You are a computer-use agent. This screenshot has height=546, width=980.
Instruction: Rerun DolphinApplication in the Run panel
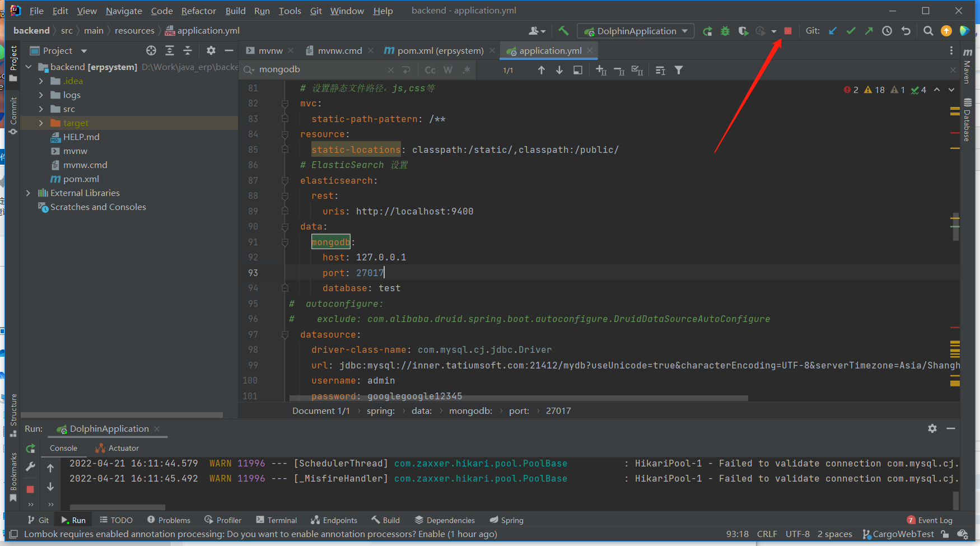(31, 448)
